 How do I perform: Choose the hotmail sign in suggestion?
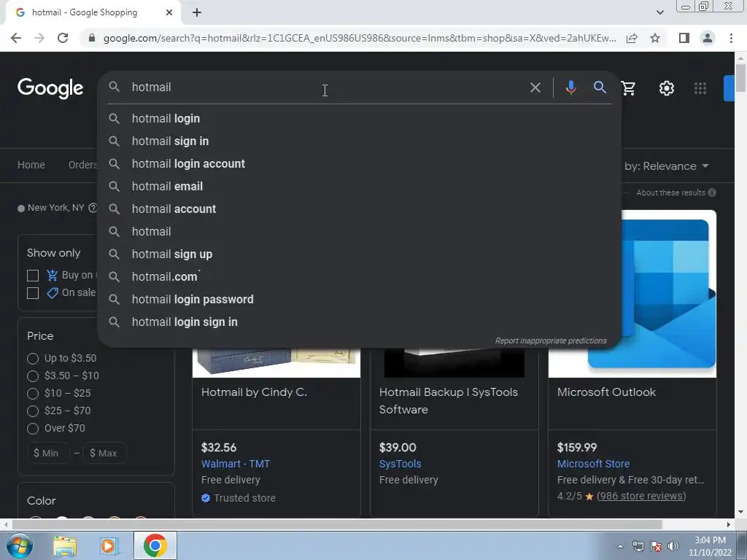coord(359,141)
